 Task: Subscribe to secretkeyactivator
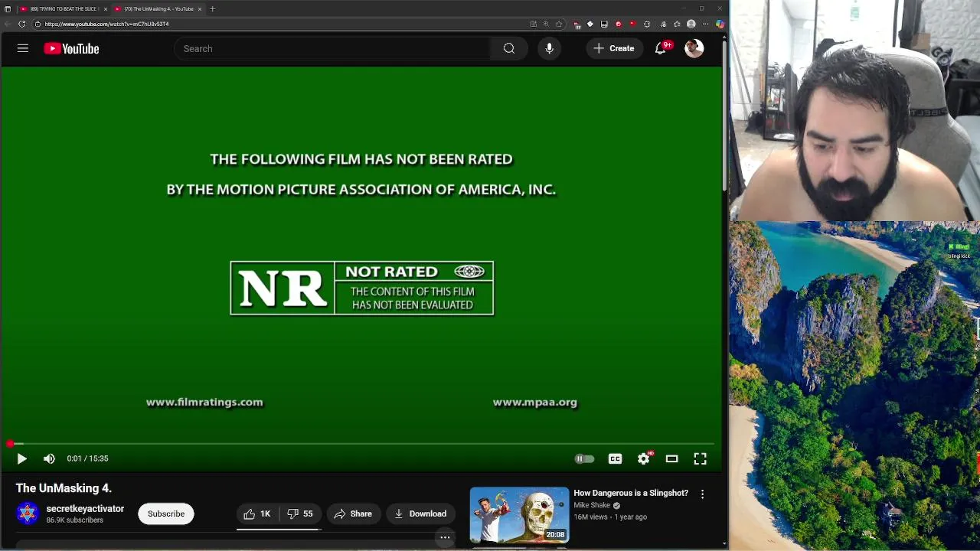[x=166, y=514]
